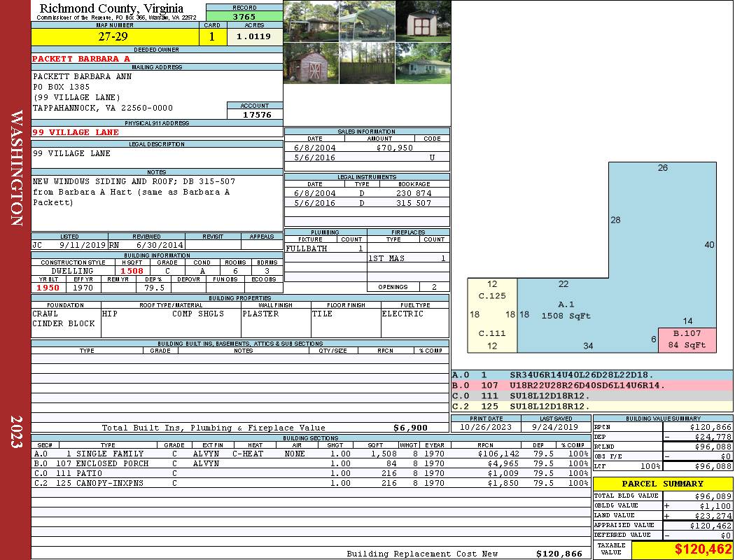Open the top-left house photo thumbnail
The image size is (735, 560).
311,21
